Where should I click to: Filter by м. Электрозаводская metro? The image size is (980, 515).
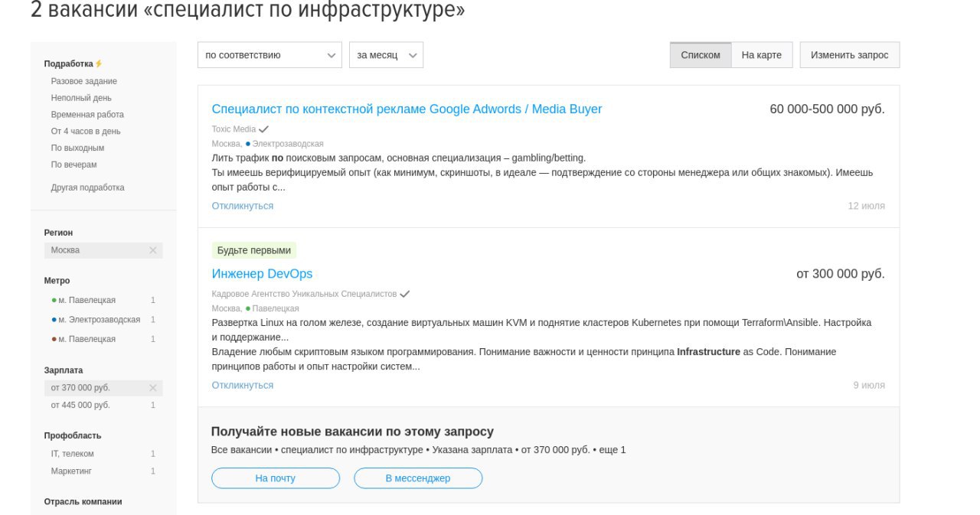pyautogui.click(x=99, y=320)
